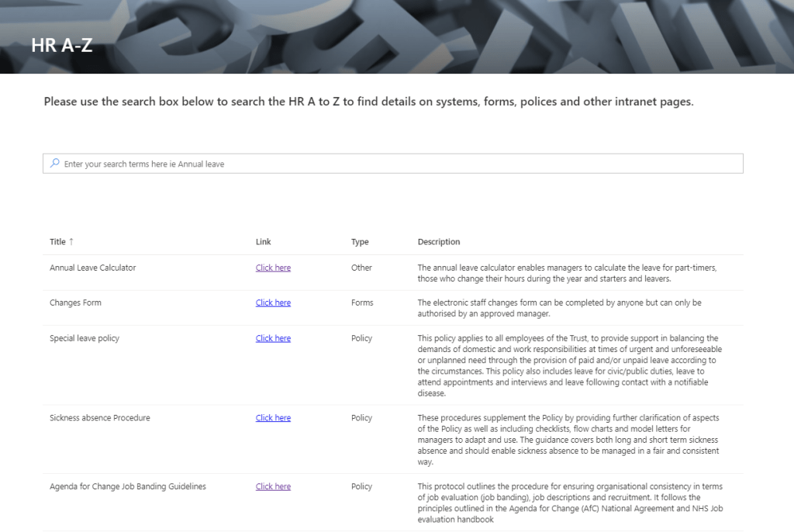Click the ascending sort arrow beside Title

point(72,242)
